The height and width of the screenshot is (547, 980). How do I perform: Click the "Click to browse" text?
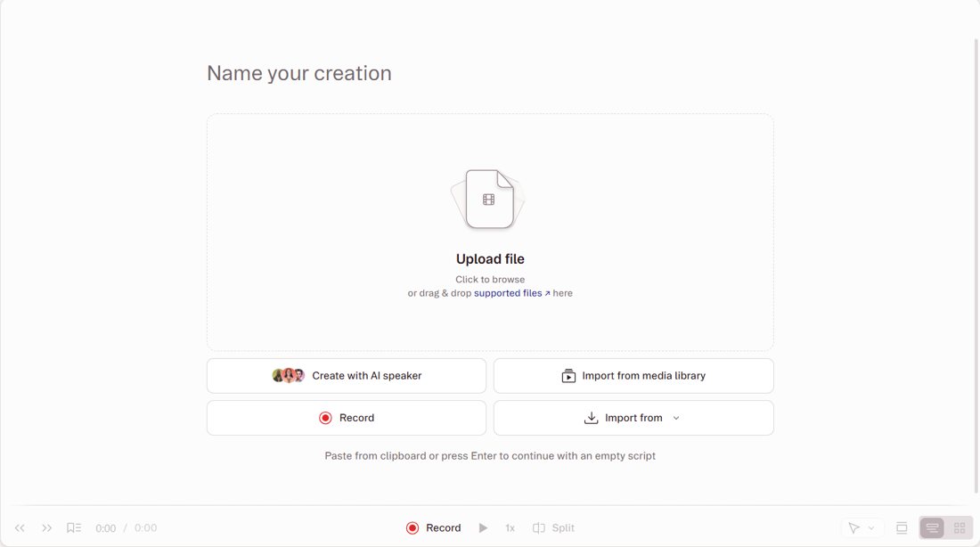coord(490,280)
